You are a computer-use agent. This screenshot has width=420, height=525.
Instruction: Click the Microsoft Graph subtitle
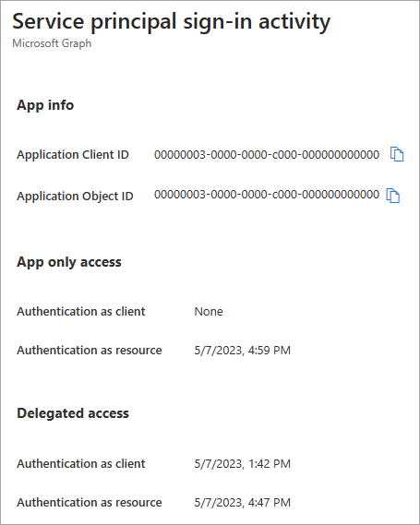pos(52,43)
